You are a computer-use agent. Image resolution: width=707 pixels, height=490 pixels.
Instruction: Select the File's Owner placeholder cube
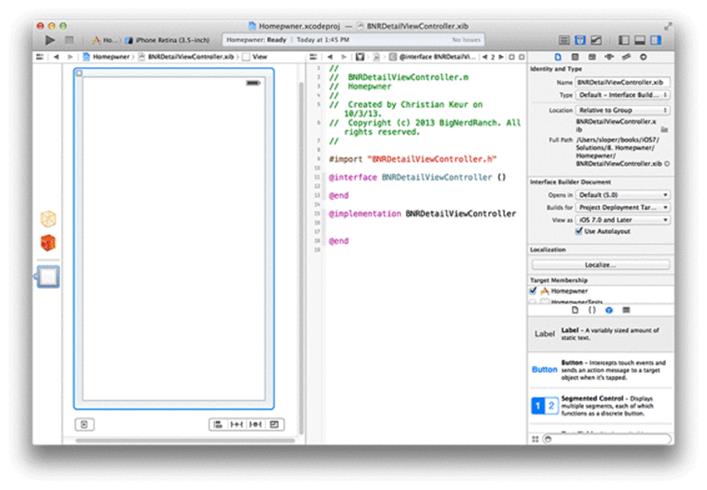(x=48, y=219)
